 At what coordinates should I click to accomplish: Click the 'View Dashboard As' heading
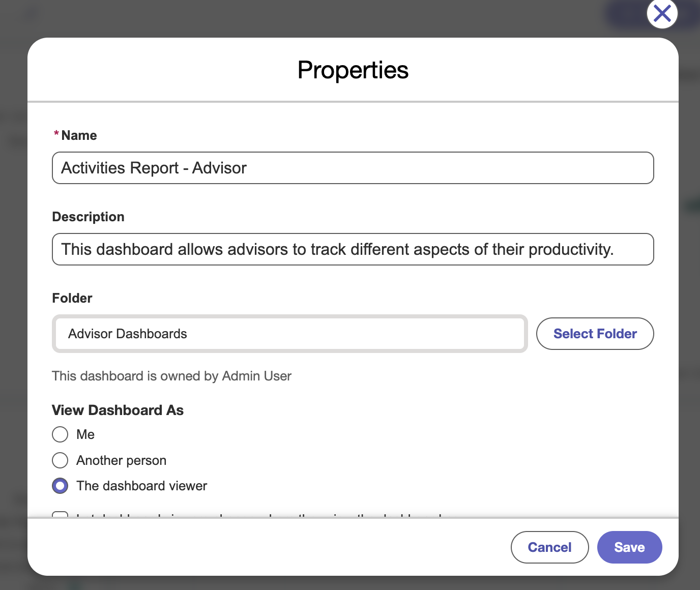(118, 410)
